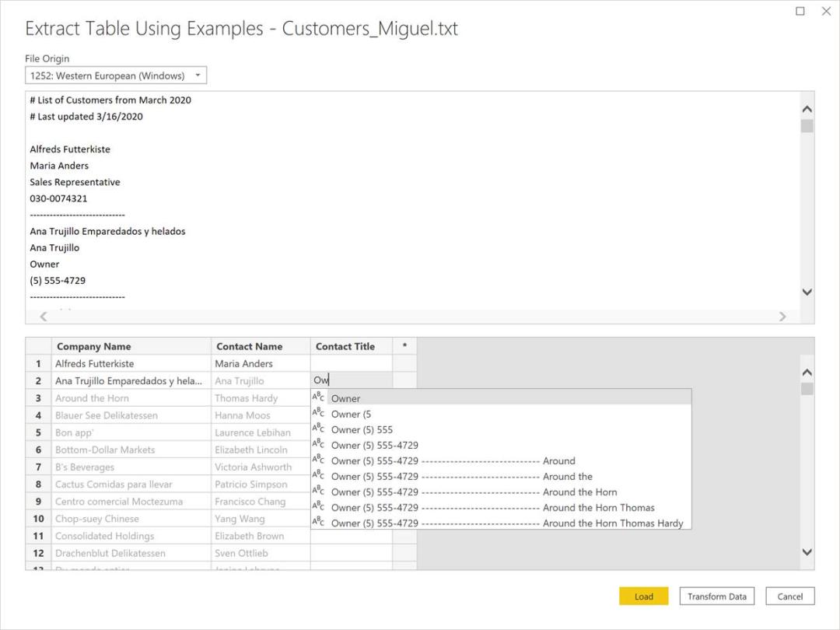
Task: Click the left horizontal scroll arrow below preview
Action: click(43, 316)
